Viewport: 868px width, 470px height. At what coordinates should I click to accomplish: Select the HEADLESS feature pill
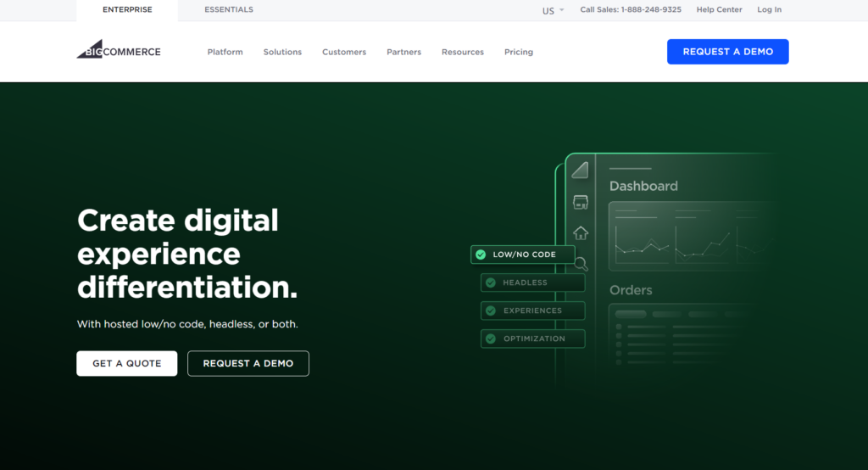pos(532,283)
